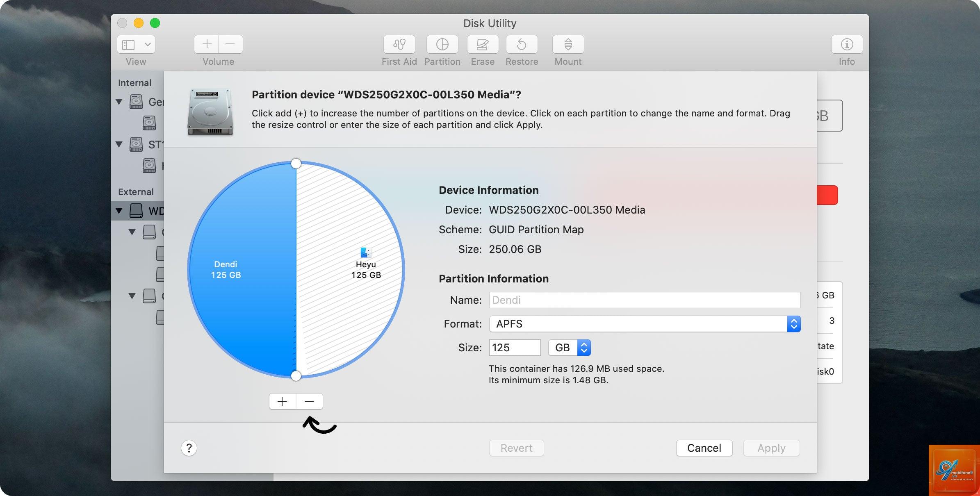This screenshot has height=496, width=980.
Task: Click the Partition toolbar icon
Action: click(x=442, y=44)
